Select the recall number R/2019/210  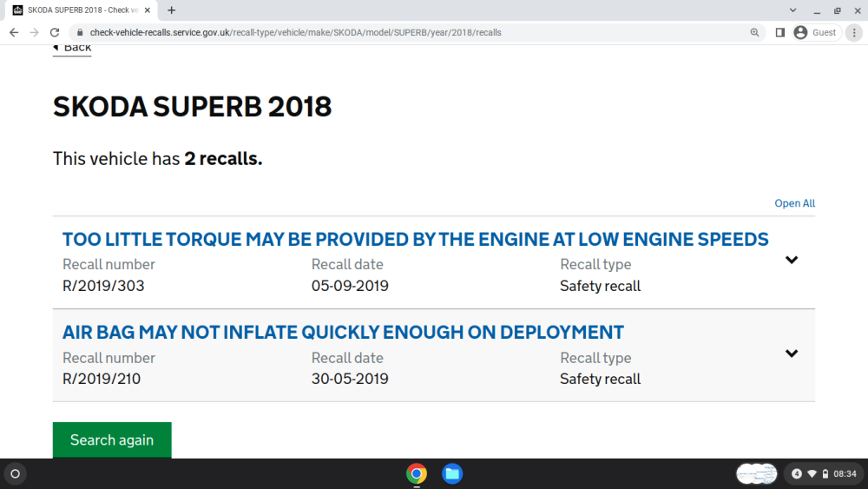102,379
